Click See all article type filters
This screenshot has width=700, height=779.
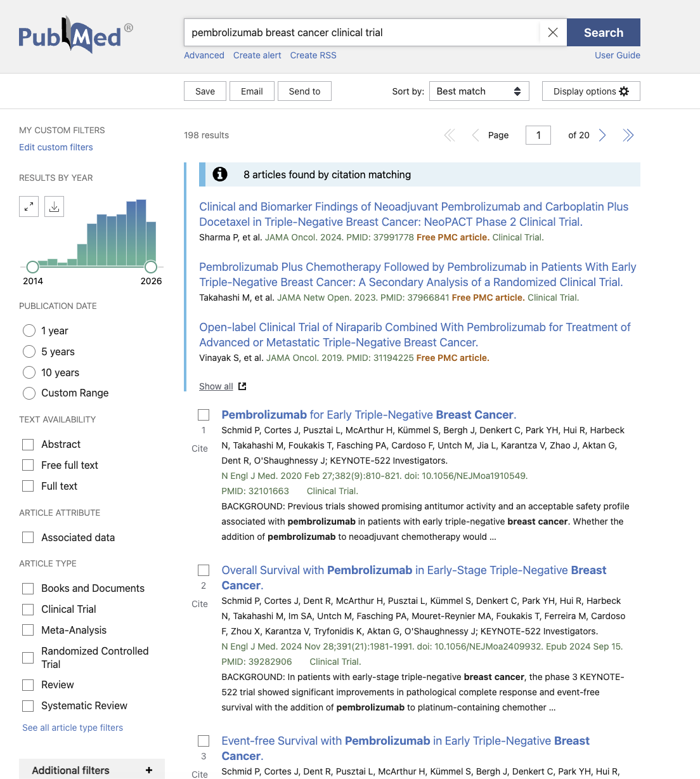click(x=73, y=728)
